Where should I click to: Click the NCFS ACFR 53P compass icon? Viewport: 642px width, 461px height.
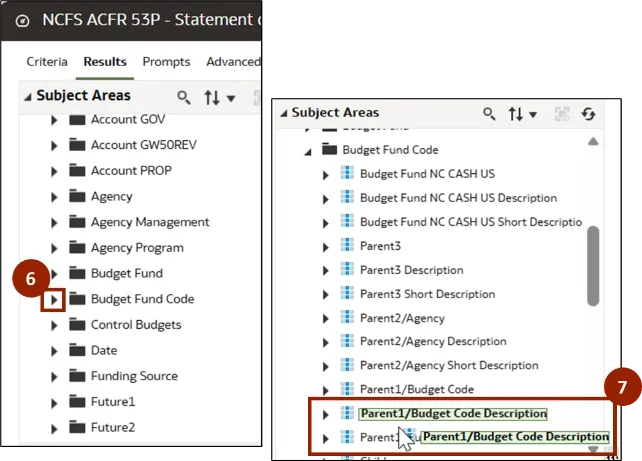(x=23, y=19)
